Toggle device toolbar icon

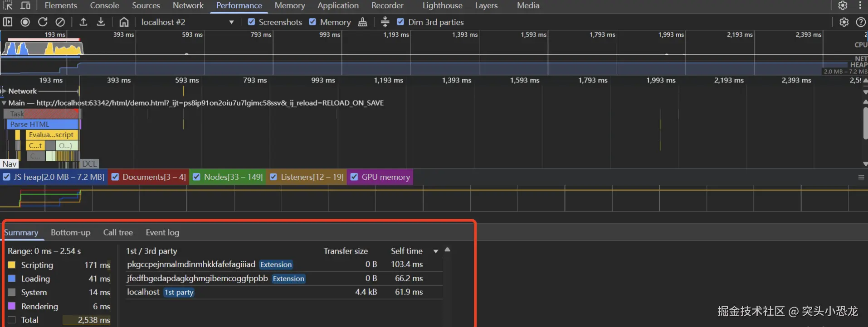tap(26, 5)
